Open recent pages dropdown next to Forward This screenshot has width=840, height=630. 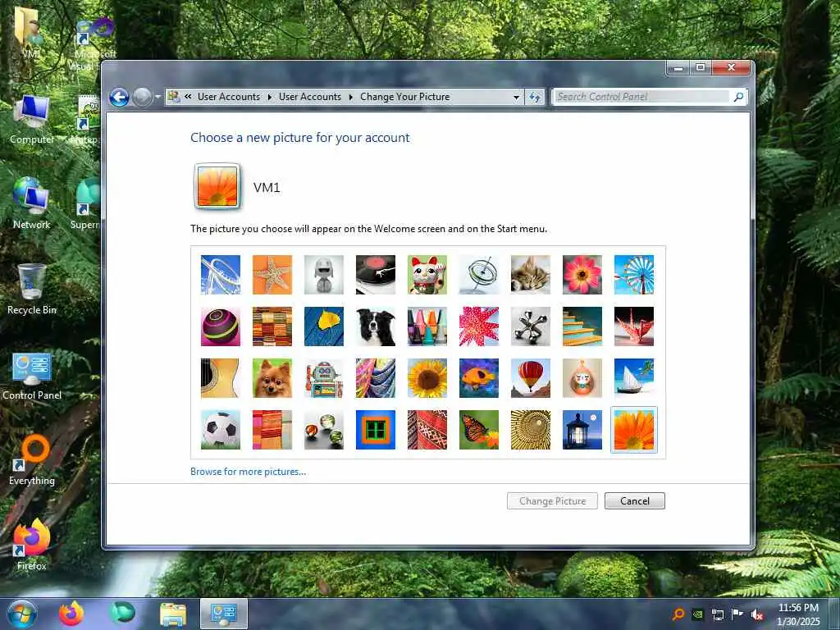coord(157,97)
